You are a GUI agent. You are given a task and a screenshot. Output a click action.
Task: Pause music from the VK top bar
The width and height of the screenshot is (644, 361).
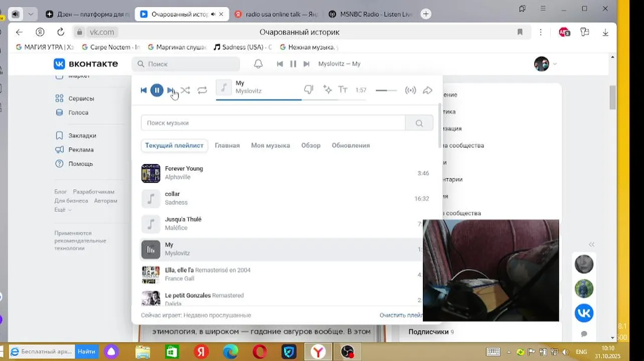coord(293,64)
